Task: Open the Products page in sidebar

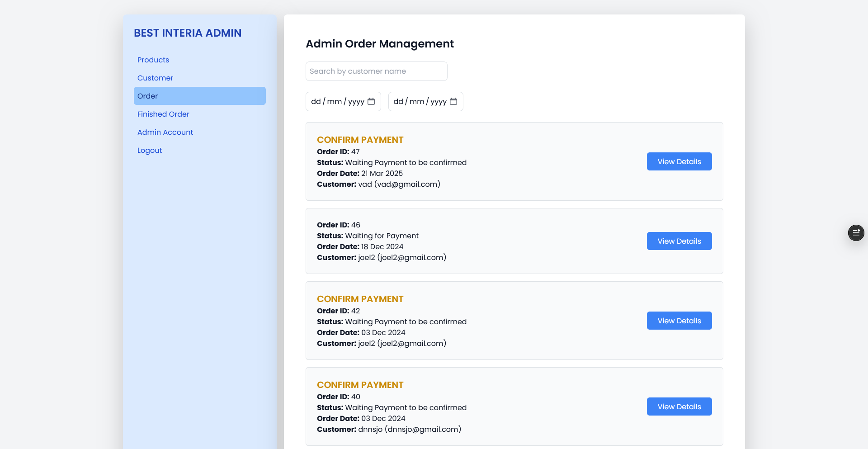Action: pyautogui.click(x=153, y=60)
